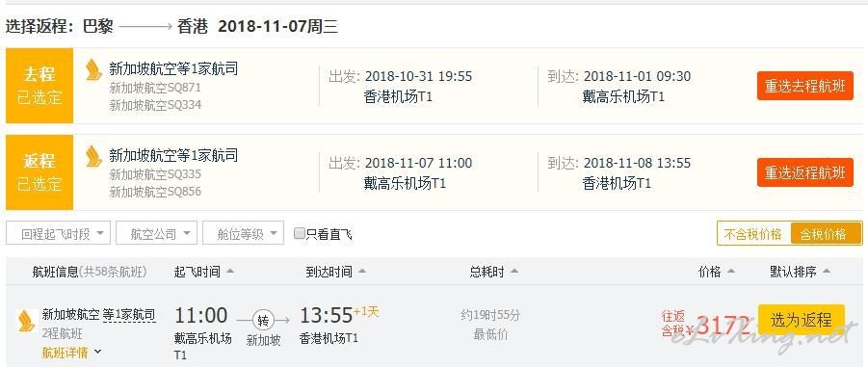Image resolution: width=868 pixels, height=367 pixels.
Task: Click 选为返程 button
Action: (801, 320)
